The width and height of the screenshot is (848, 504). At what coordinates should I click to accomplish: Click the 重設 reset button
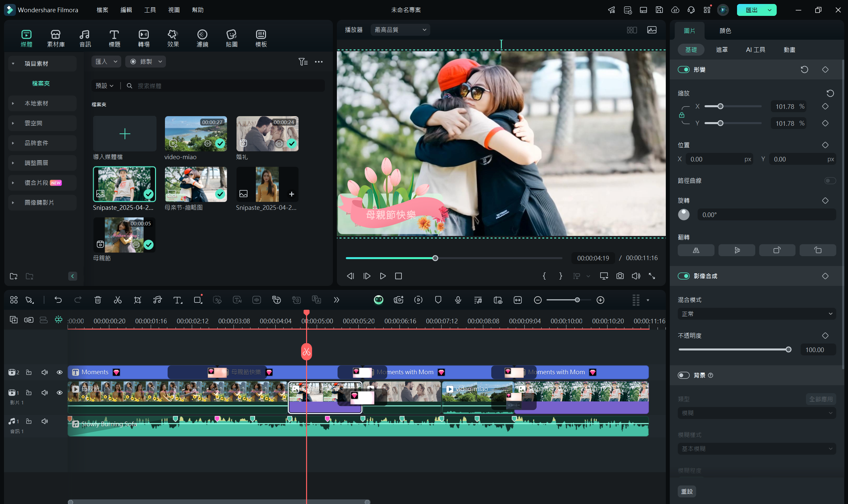tap(687, 491)
